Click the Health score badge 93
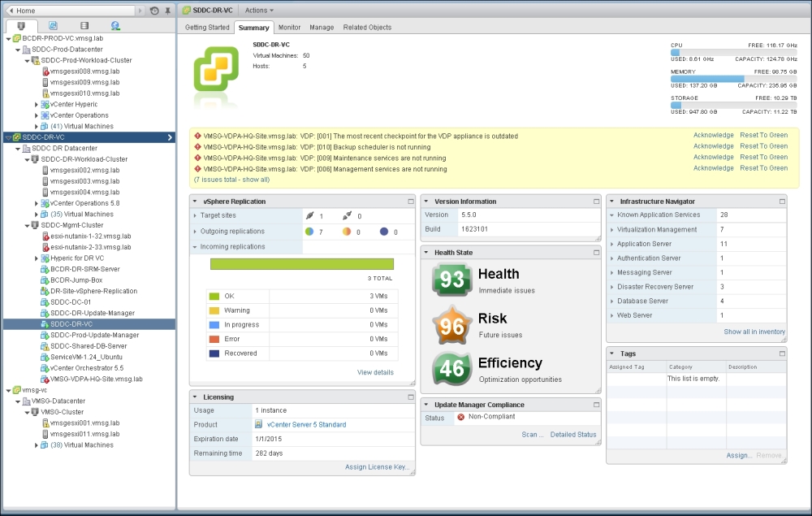812x516 pixels. pyautogui.click(x=451, y=280)
